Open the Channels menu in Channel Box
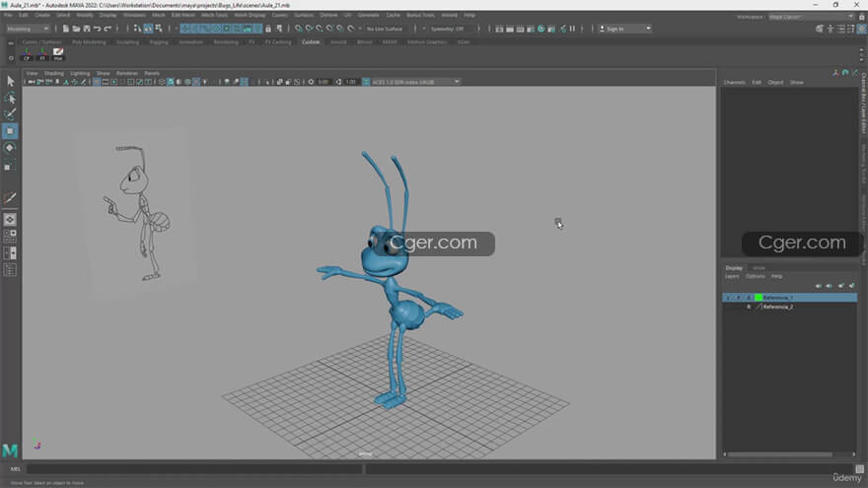The image size is (868, 488). (x=735, y=83)
